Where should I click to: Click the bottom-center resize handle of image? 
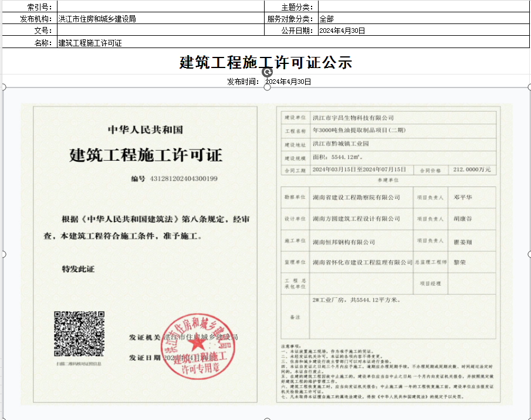click(x=267, y=418)
